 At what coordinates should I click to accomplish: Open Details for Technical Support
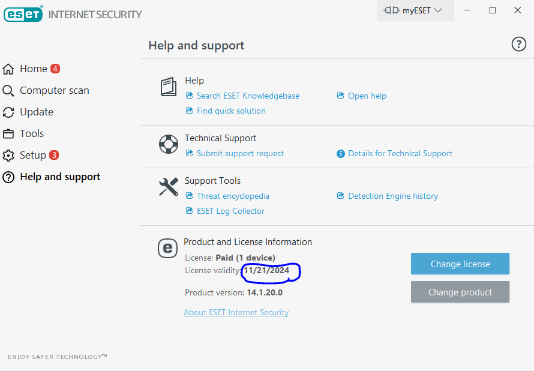coord(400,153)
